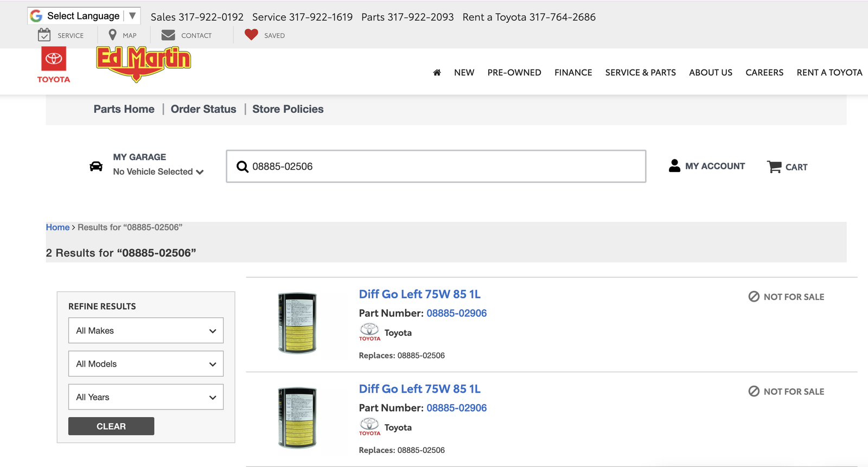The image size is (868, 467).
Task: Click the Contact envelope icon
Action: (x=168, y=35)
